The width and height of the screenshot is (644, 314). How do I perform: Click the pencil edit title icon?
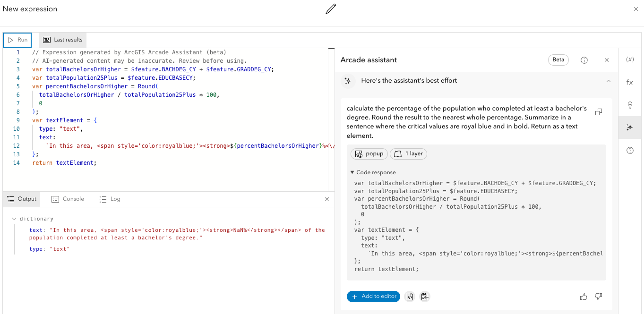(331, 9)
